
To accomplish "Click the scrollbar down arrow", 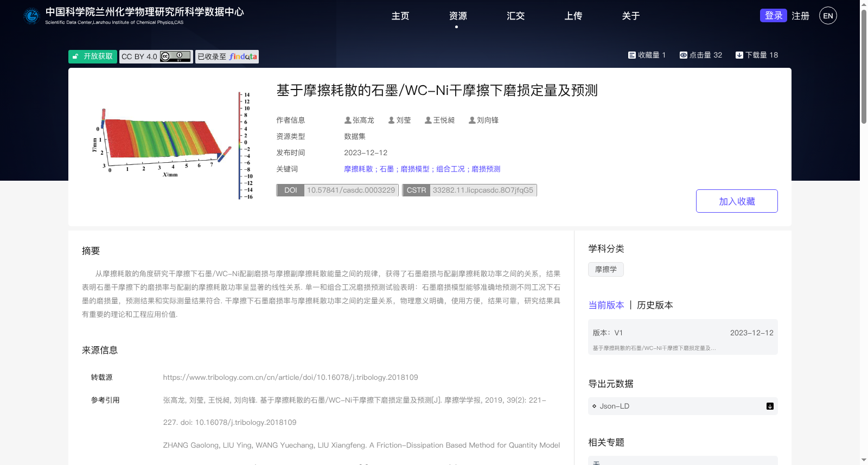I will coord(864,460).
